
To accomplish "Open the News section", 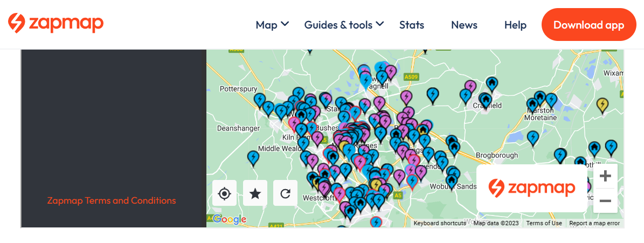I will click(464, 25).
